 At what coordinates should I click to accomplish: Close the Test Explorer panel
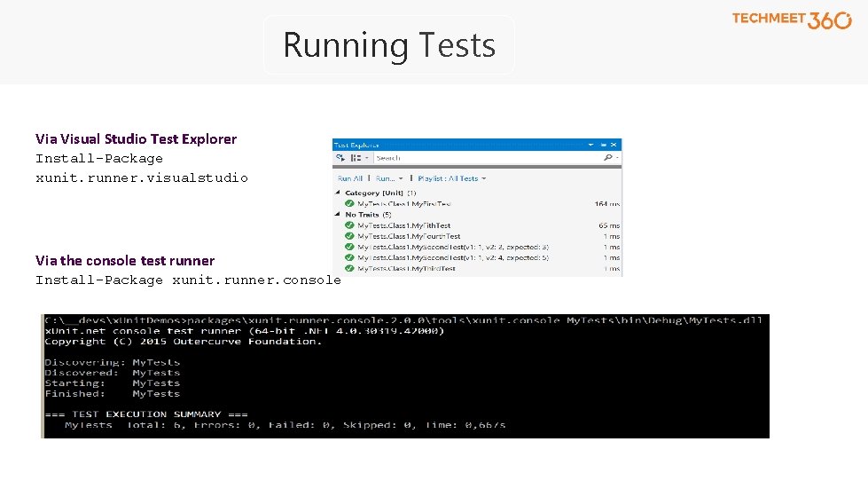614,145
